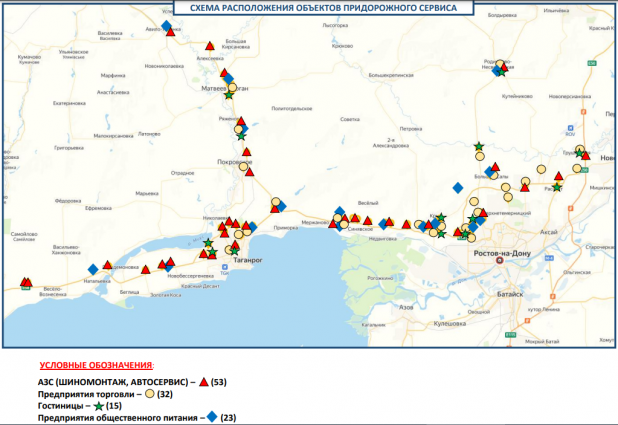Select the red triangle just above Покровское
The height and width of the screenshot is (425, 618).
(246, 152)
